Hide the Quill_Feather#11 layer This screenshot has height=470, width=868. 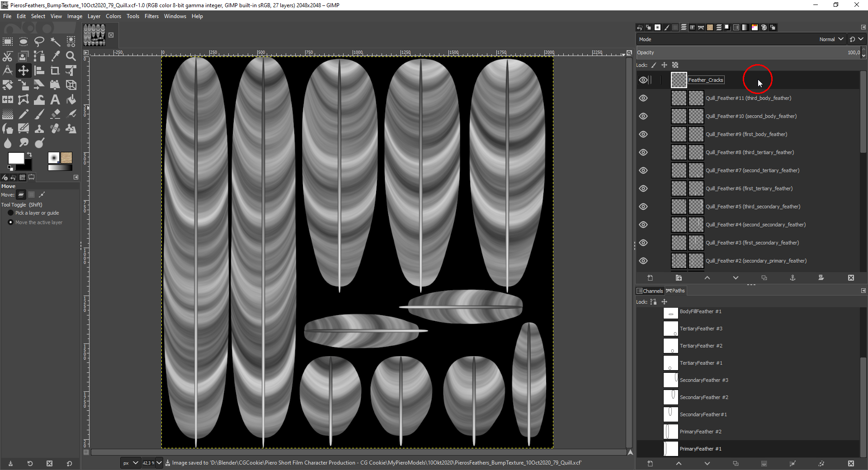[643, 98]
